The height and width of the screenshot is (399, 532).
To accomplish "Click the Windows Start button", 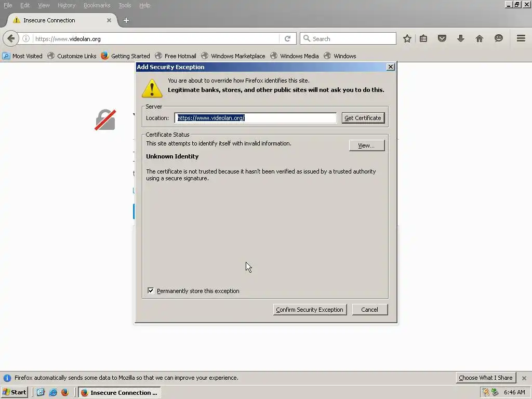I will [15, 392].
